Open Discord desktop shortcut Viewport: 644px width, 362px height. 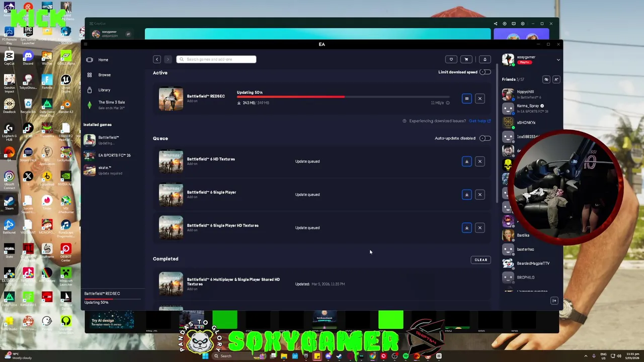point(28,58)
